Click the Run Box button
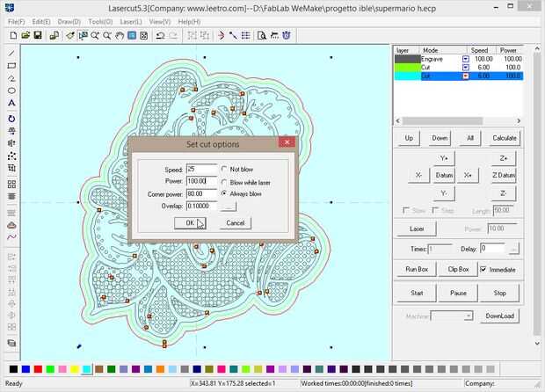Screen dimensions: 545x392 coord(417,269)
